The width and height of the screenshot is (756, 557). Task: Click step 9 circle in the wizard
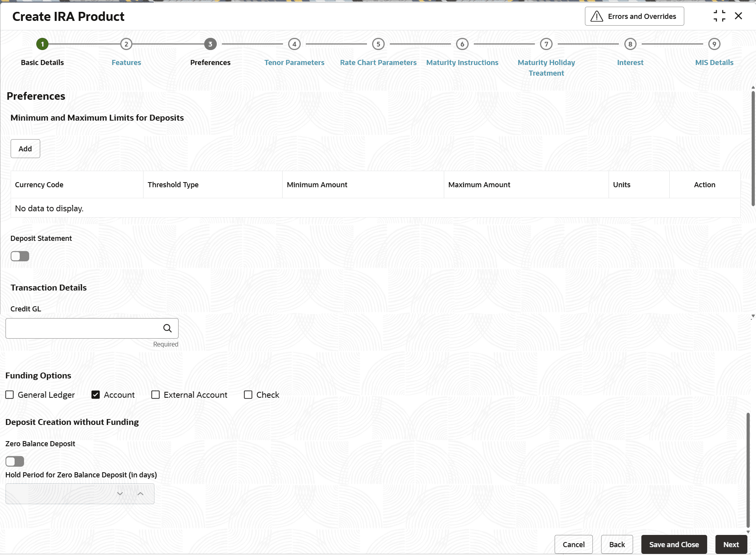click(x=714, y=44)
